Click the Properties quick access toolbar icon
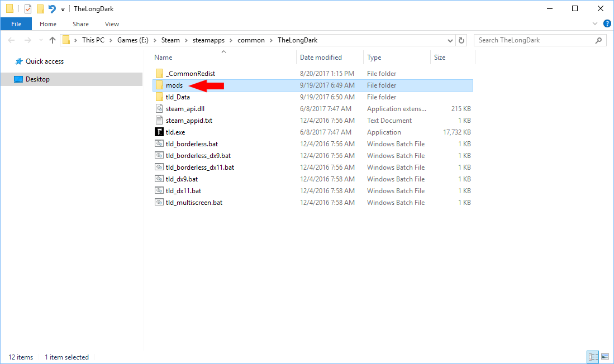 28,8
